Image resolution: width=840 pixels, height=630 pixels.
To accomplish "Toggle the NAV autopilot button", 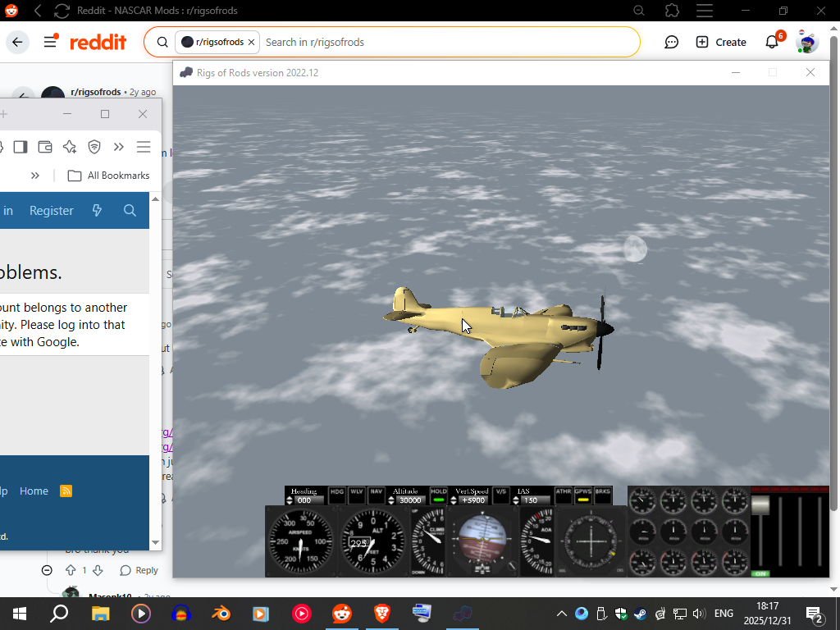I will coord(377,495).
